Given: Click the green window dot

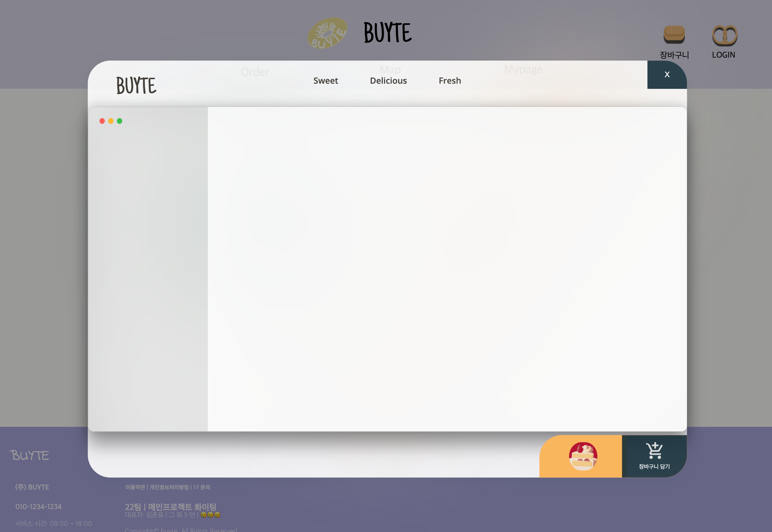Looking at the screenshot, I should (x=119, y=121).
